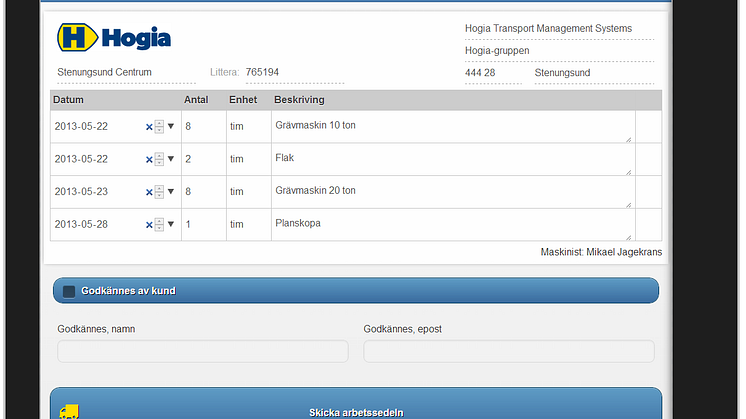
Task: Click the yellow truck icon on Skicka button
Action: (x=69, y=412)
